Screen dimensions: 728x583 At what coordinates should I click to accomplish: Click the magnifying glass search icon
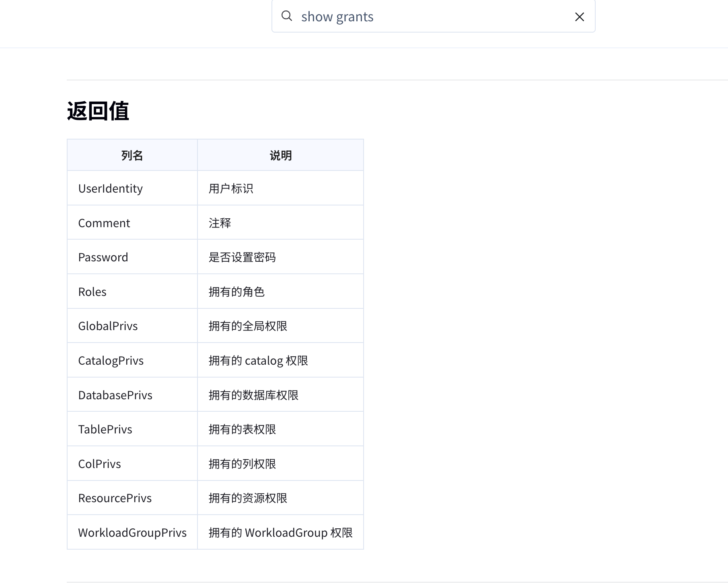(286, 16)
